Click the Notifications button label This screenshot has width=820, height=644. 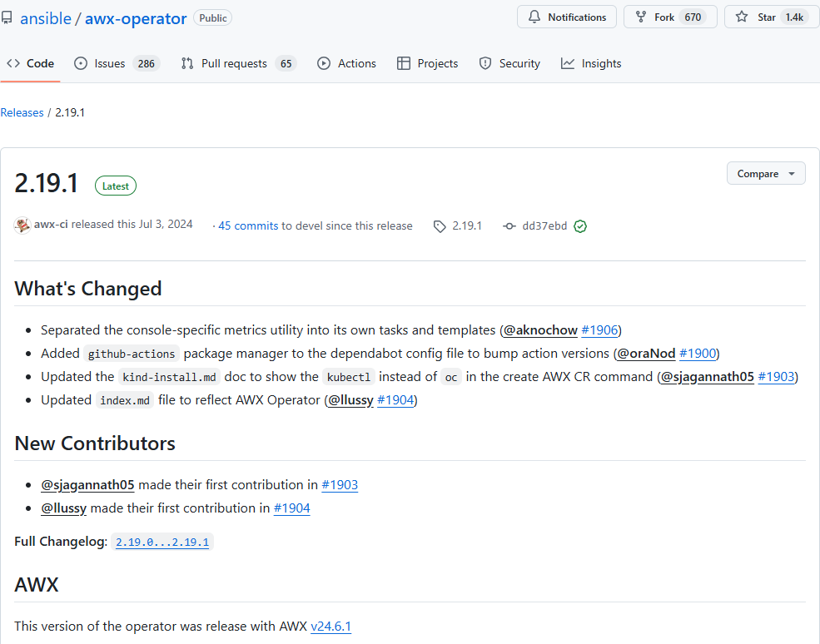tap(577, 17)
